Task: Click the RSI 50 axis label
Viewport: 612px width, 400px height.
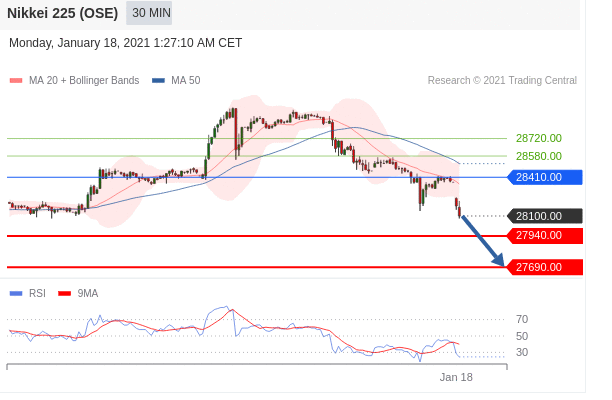Action: pos(522,336)
